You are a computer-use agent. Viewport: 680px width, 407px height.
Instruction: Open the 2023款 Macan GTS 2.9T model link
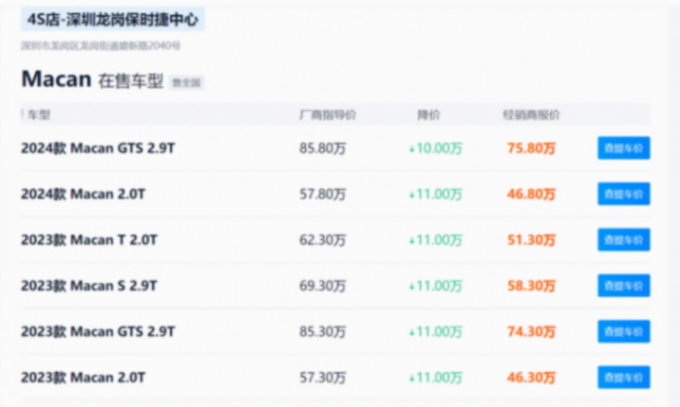click(x=98, y=332)
